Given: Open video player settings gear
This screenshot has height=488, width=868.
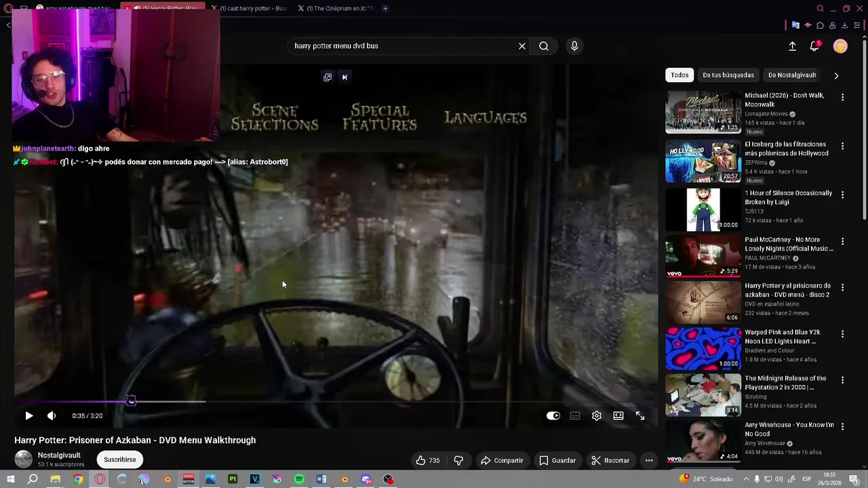Looking at the screenshot, I should coord(597,415).
